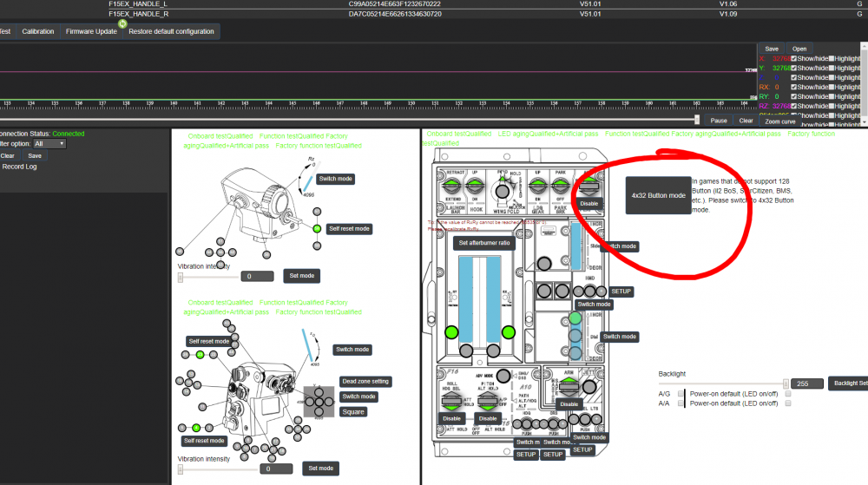Open the Calibration tab

coord(38,31)
